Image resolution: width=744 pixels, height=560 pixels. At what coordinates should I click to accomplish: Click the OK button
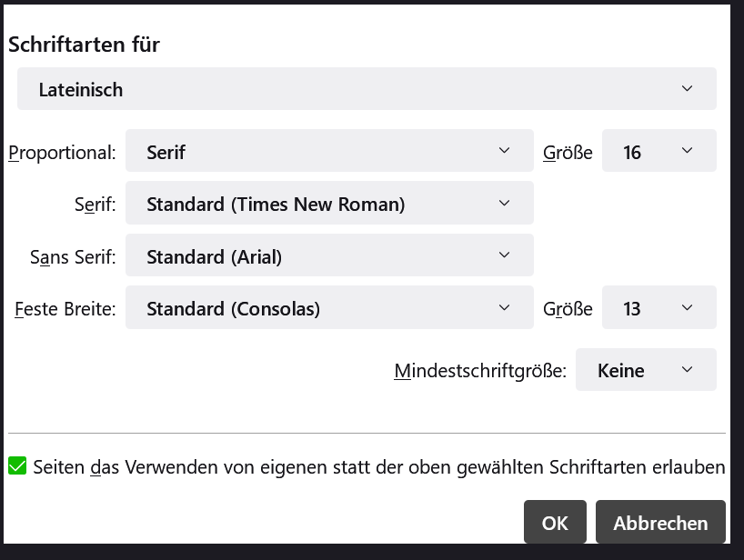(x=555, y=523)
